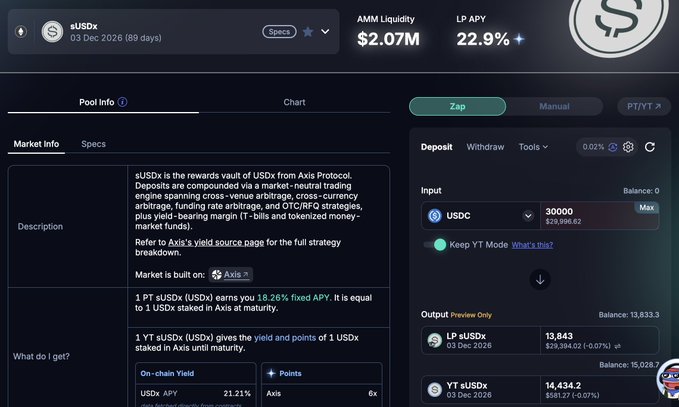
Task: Click the On-chain Yield heading
Action: pos(167,373)
